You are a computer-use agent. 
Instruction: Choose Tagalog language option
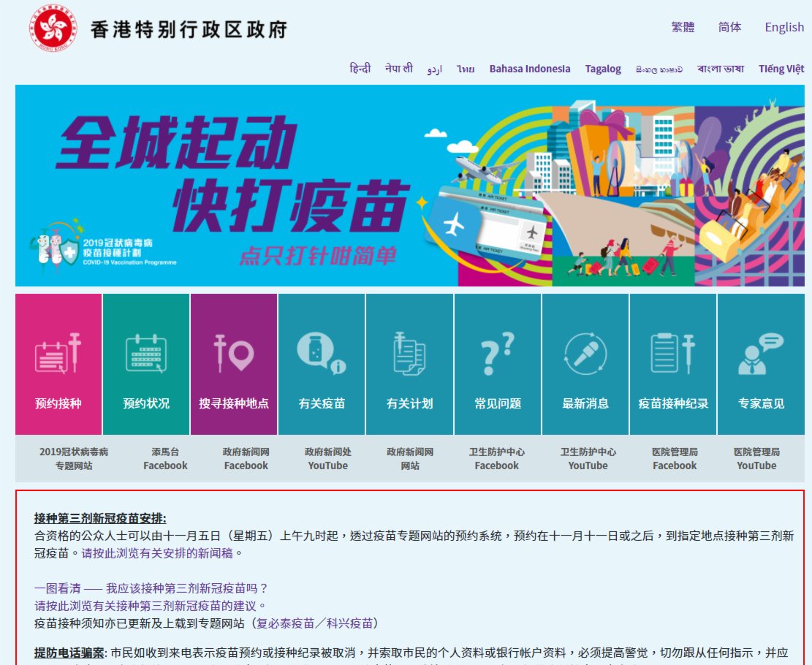click(x=603, y=69)
